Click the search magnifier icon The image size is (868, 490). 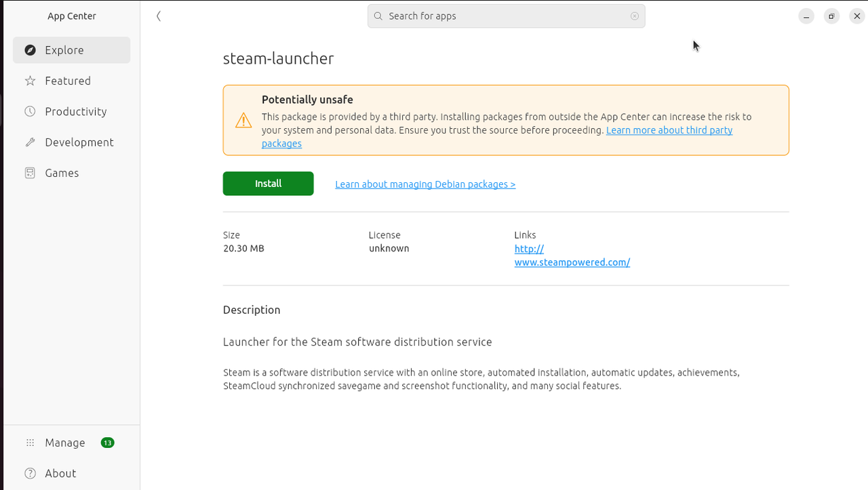(378, 16)
